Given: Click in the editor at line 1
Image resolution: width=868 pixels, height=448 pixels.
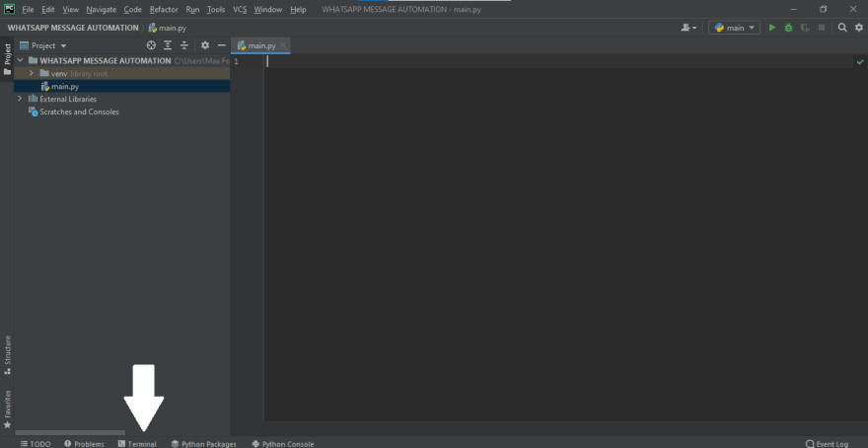Looking at the screenshot, I should (x=558, y=61).
